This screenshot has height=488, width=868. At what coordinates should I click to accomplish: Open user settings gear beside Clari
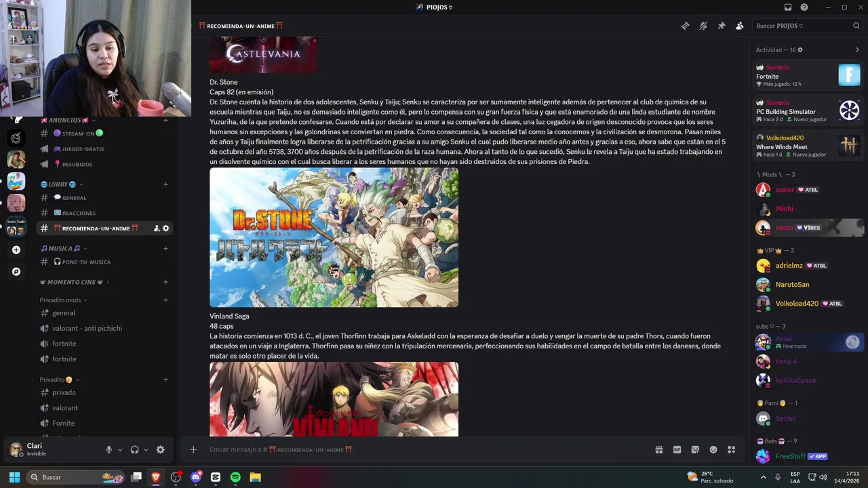[x=160, y=449]
